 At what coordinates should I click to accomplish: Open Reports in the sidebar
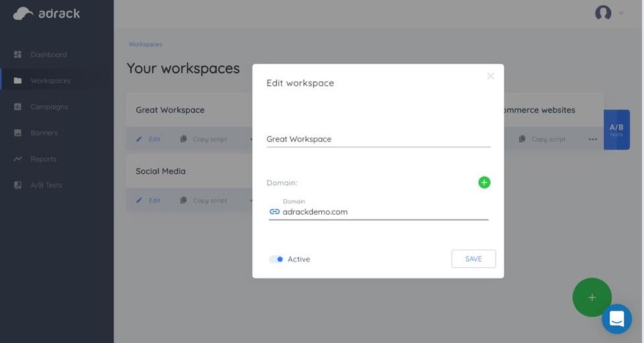43,159
